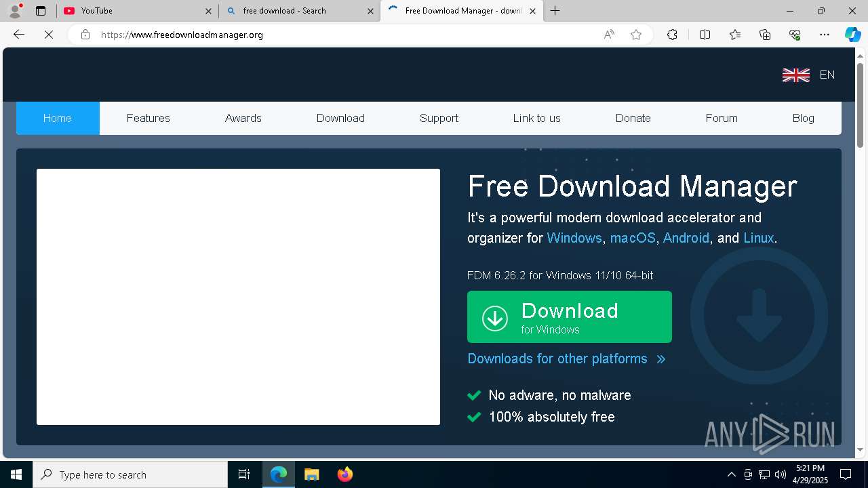
Task: Go back to the previous page
Action: pyautogui.click(x=19, y=35)
